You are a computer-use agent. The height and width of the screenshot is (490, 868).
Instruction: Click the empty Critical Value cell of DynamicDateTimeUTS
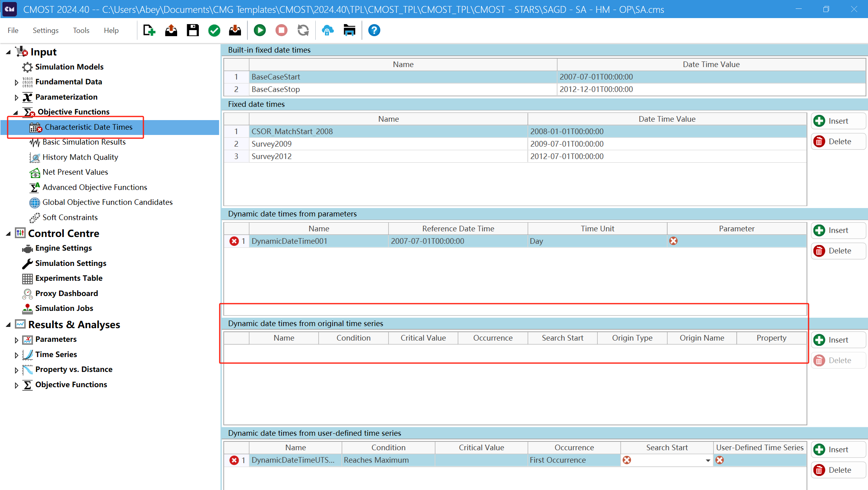(481, 460)
